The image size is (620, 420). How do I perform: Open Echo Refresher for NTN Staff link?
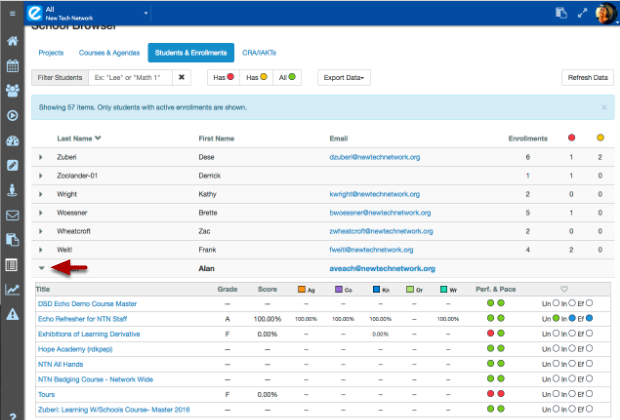click(x=83, y=319)
